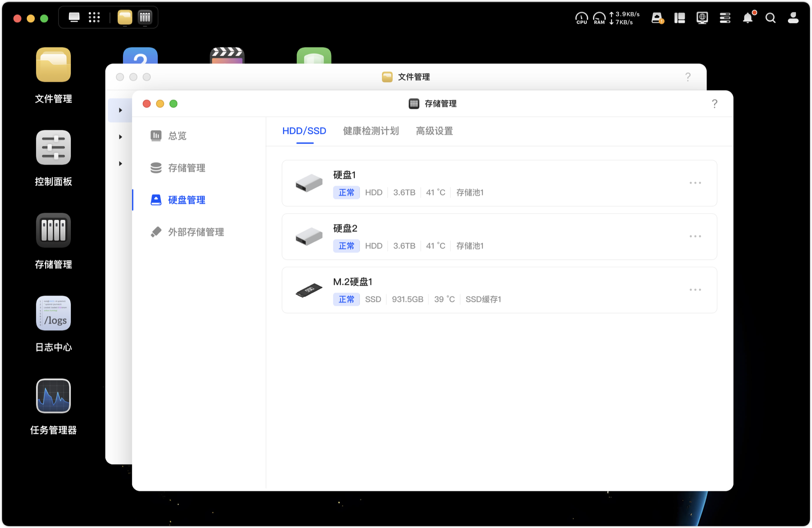Expand third tree arrow in 文件管理 window
This screenshot has height=528, width=812.
(120, 163)
